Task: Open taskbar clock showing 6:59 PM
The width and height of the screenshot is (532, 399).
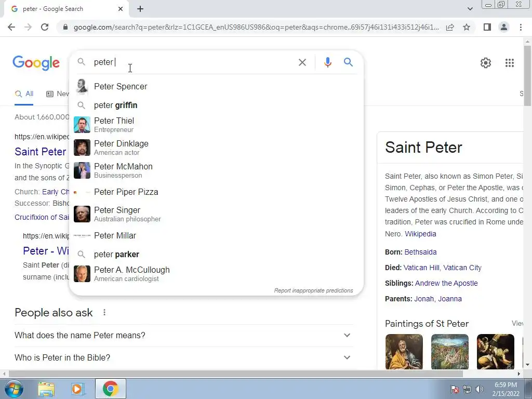Action: point(506,389)
